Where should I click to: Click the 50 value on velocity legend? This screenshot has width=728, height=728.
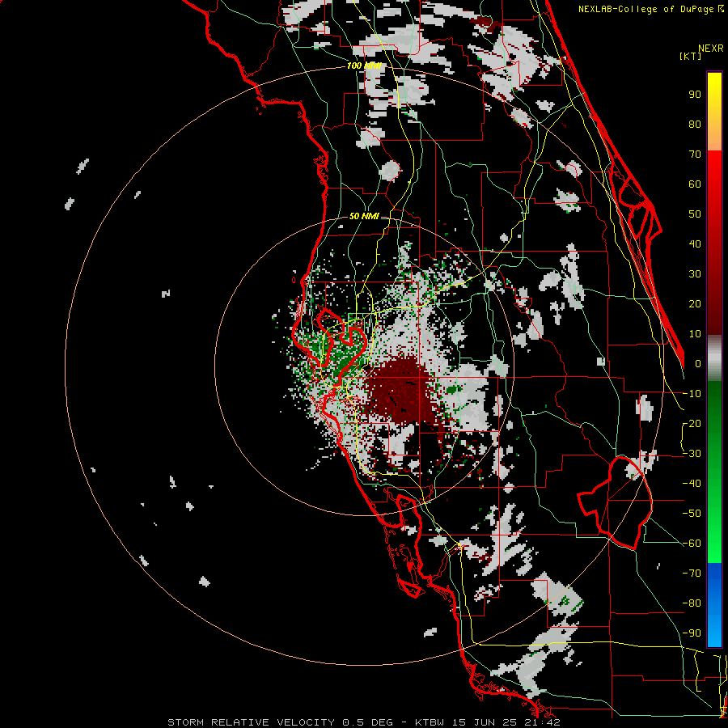click(x=695, y=214)
